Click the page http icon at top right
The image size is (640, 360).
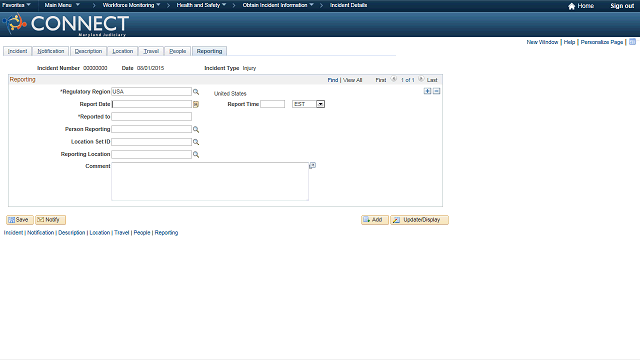tap(632, 42)
